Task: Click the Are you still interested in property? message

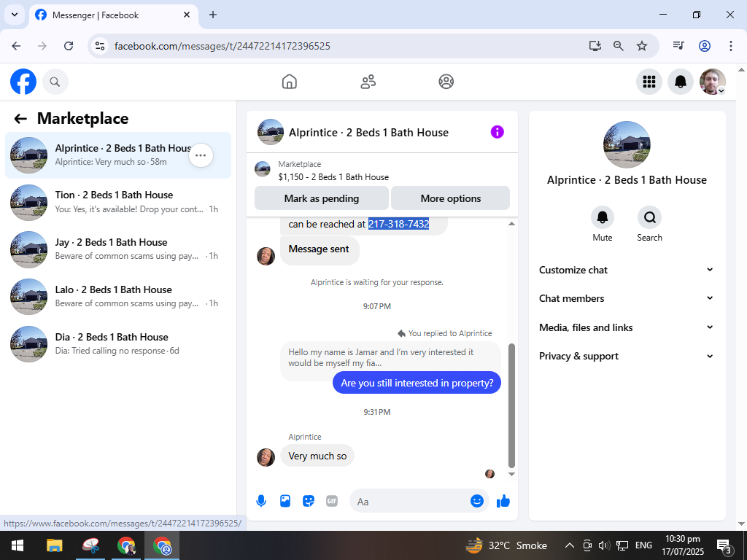Action: (417, 383)
